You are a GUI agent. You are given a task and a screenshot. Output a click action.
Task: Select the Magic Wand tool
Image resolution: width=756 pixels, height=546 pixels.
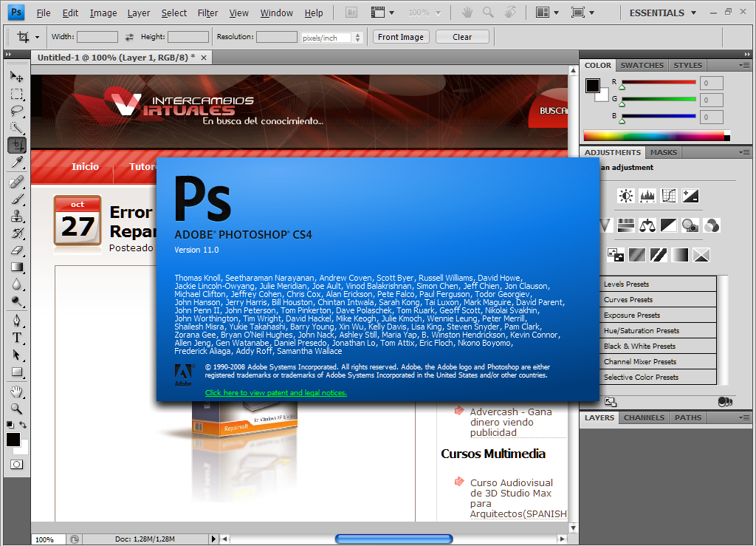(x=17, y=128)
